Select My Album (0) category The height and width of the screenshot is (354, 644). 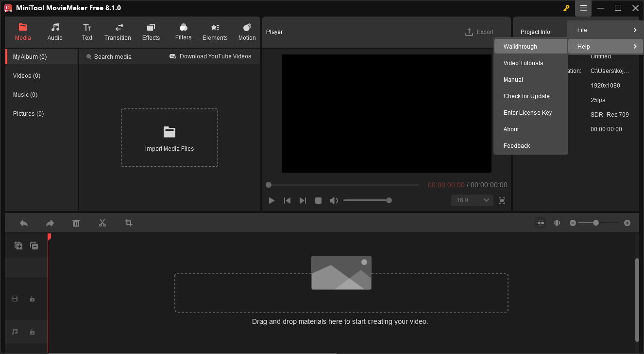(42, 57)
